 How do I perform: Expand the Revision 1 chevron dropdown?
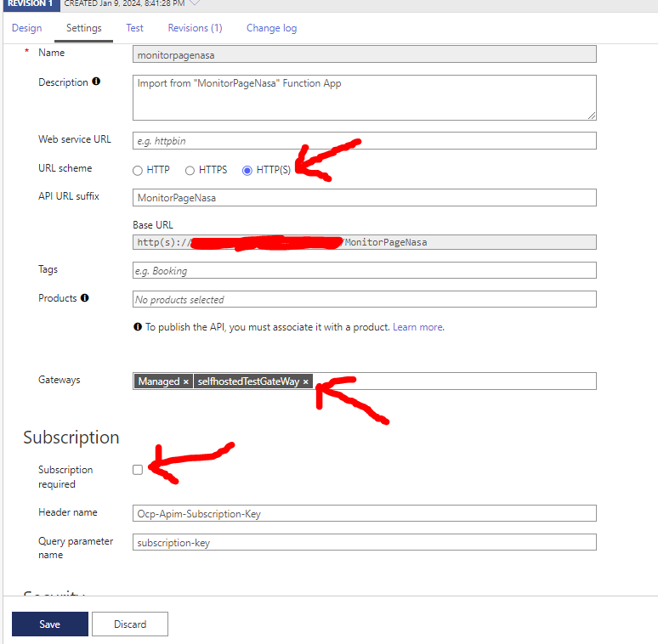[x=195, y=3]
